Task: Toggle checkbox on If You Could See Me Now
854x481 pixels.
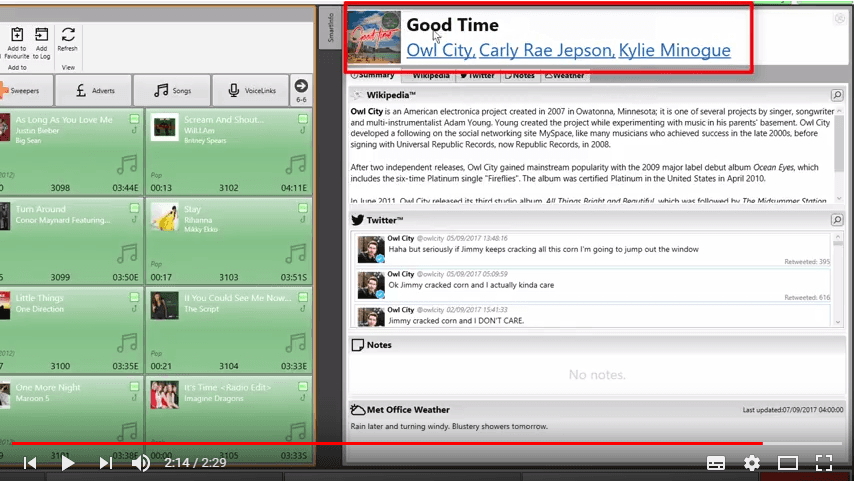Action: point(303,297)
